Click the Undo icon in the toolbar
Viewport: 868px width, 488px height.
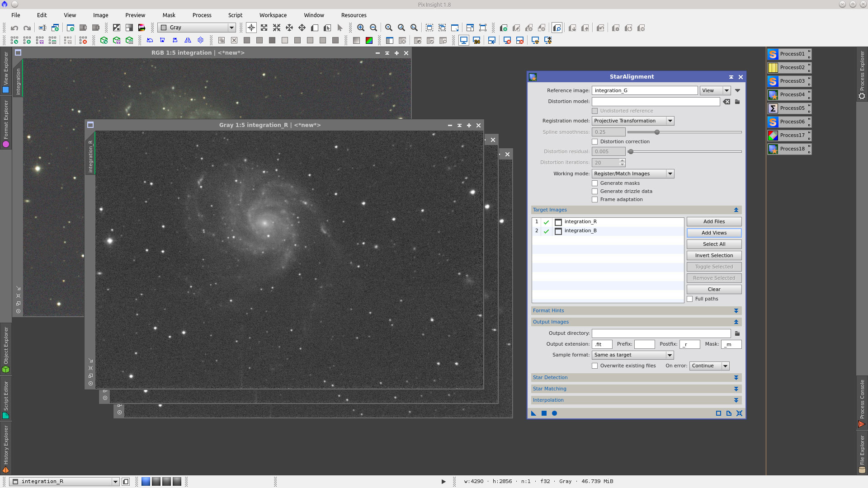[x=14, y=28]
